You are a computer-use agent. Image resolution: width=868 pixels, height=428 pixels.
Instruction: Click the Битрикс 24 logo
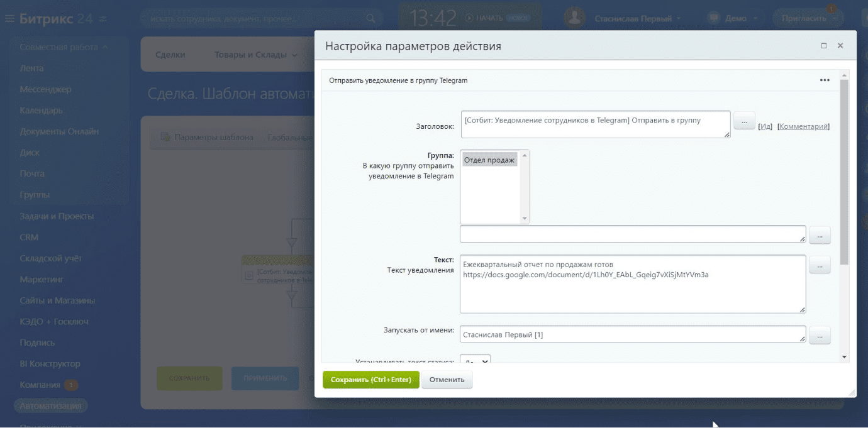point(56,19)
